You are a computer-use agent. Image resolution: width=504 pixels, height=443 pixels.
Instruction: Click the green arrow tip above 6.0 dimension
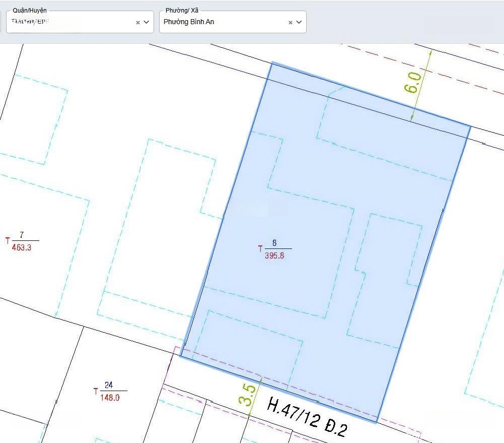[430, 50]
